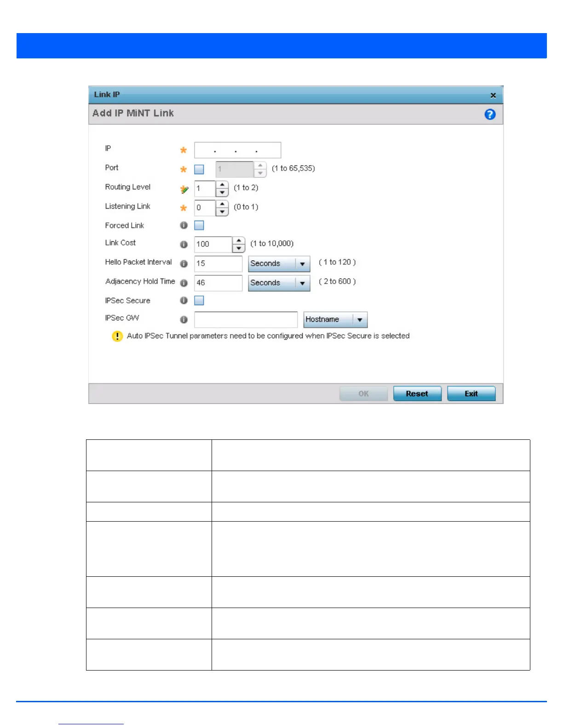Click the yellow warning icon about Auto IPSec
The image size is (563, 728).
pyautogui.click(x=117, y=336)
